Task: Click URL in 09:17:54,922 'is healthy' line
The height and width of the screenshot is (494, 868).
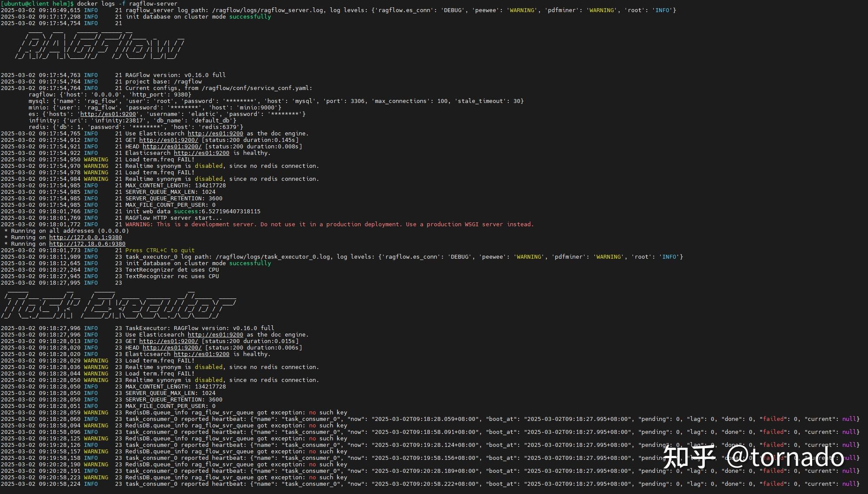Action: [x=201, y=153]
